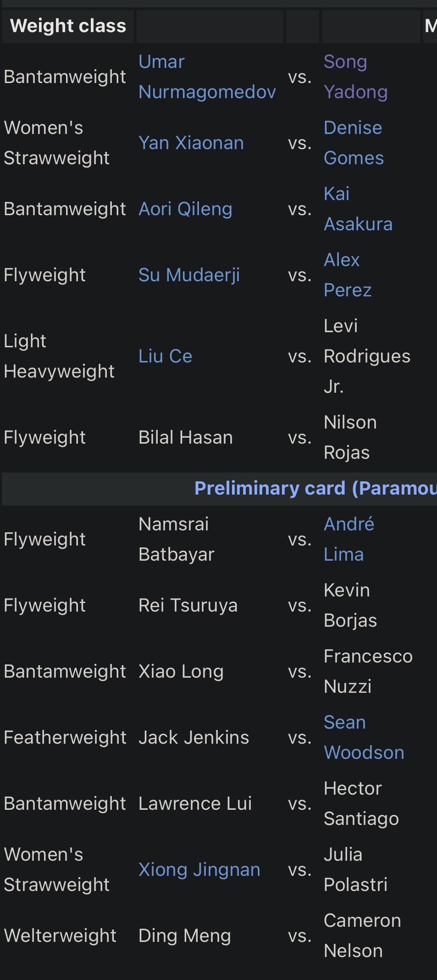Open Alex Perez article link
The height and width of the screenshot is (980, 437).
348,275
